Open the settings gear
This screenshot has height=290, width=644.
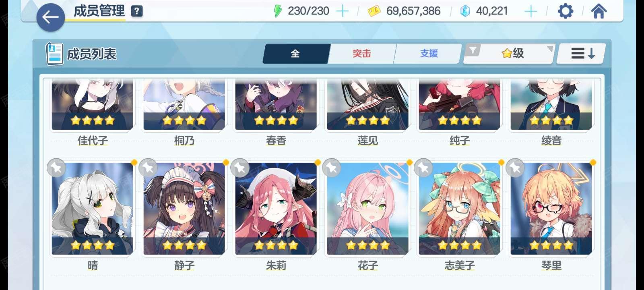[x=566, y=11]
